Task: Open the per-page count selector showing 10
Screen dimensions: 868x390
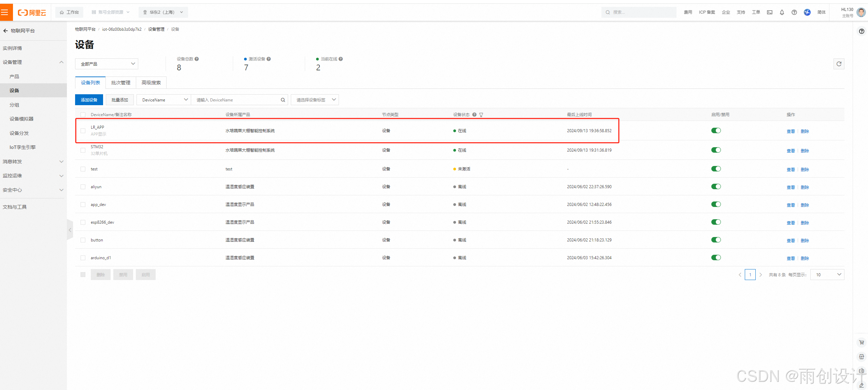Action: pyautogui.click(x=827, y=275)
